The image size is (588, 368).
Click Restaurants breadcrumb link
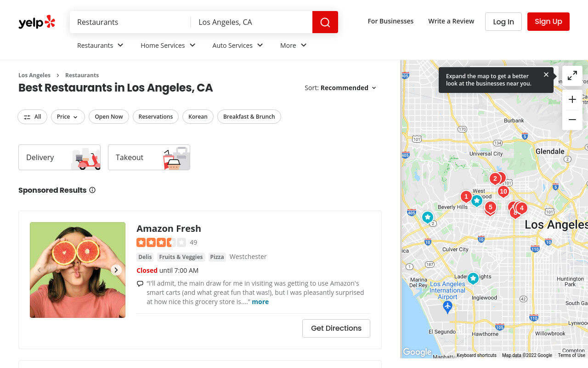[82, 75]
